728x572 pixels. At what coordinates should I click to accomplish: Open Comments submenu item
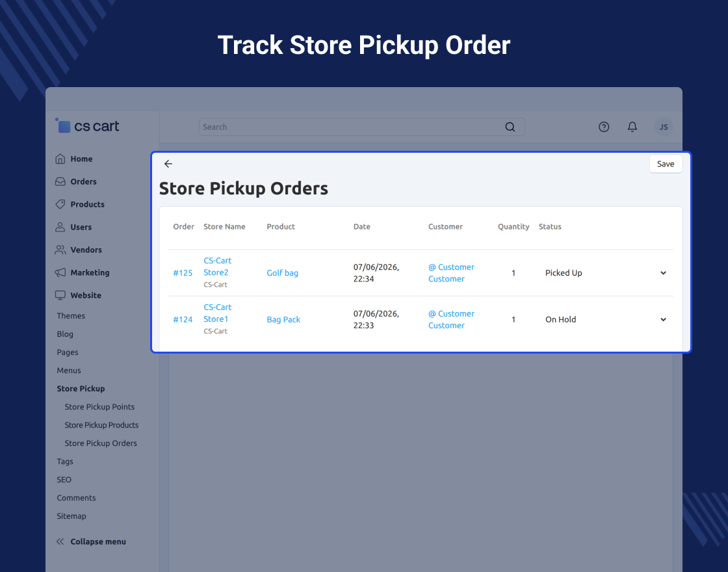pyautogui.click(x=76, y=498)
